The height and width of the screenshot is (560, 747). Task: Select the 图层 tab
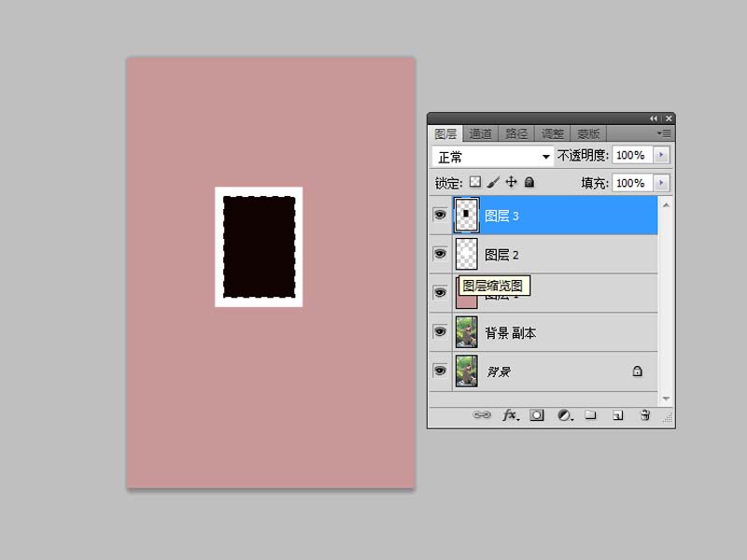(445, 133)
